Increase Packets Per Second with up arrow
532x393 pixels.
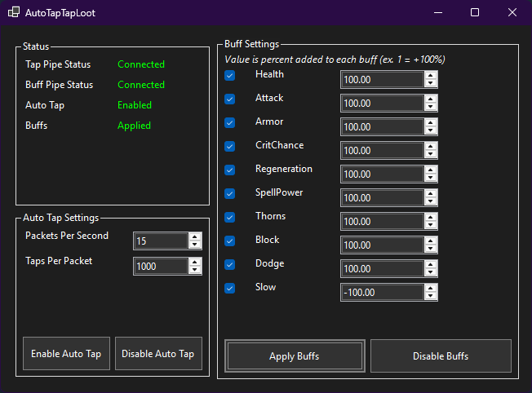tap(195, 237)
